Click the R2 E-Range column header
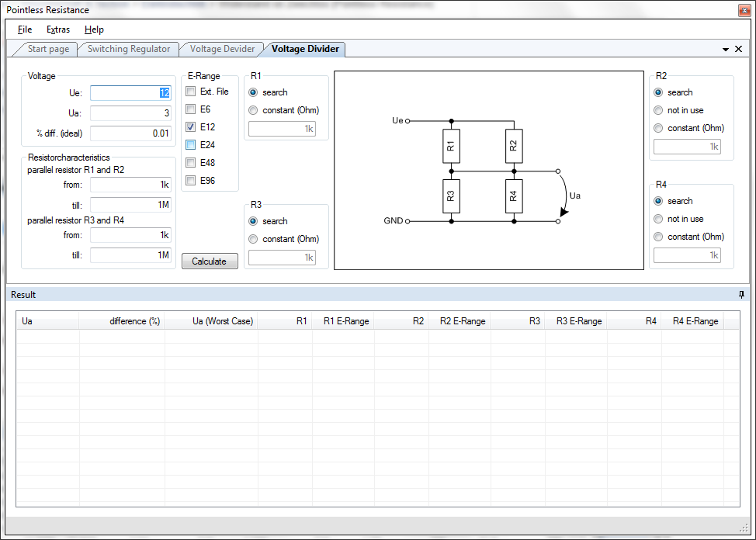 pos(459,321)
